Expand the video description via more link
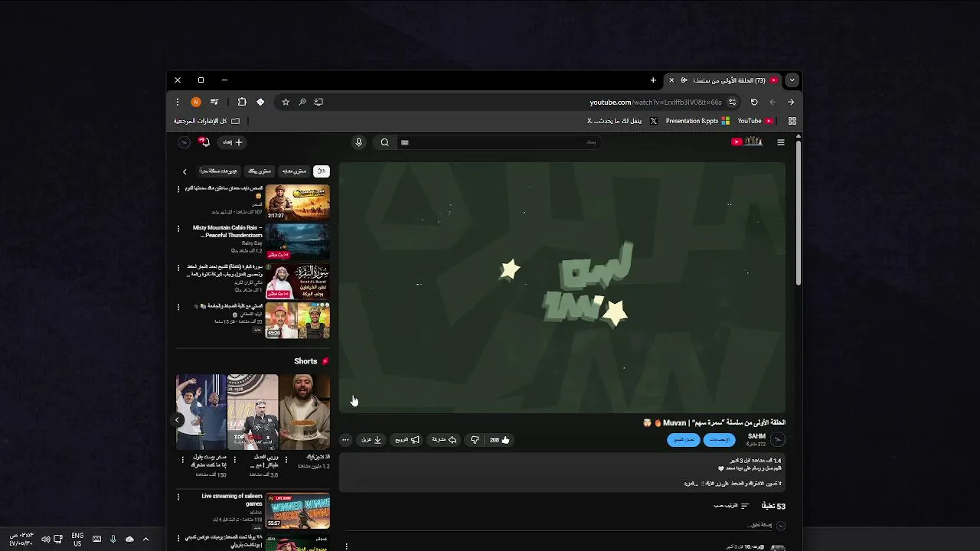The width and height of the screenshot is (980, 551). click(x=691, y=484)
